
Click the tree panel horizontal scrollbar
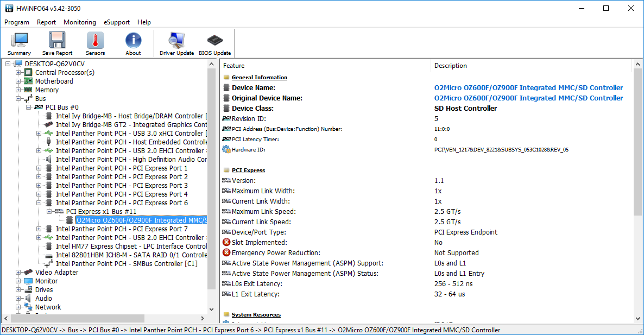pos(77,319)
